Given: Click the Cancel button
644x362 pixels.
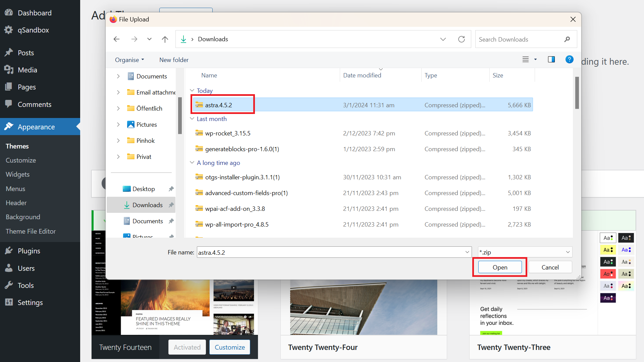Looking at the screenshot, I should point(550,267).
